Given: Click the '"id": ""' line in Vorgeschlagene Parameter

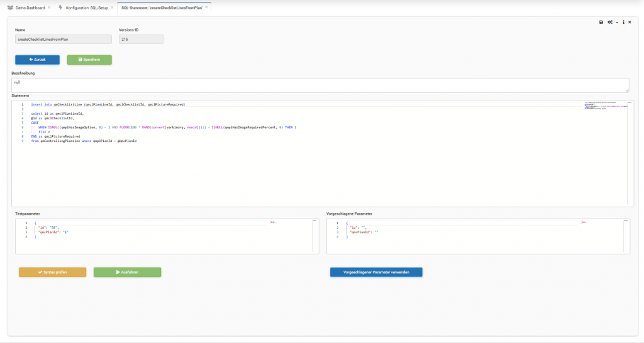Looking at the screenshot, I should (358, 227).
